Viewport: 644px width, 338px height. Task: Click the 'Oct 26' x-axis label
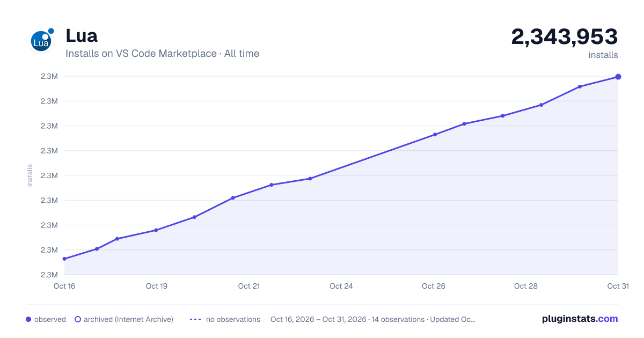[434, 286]
